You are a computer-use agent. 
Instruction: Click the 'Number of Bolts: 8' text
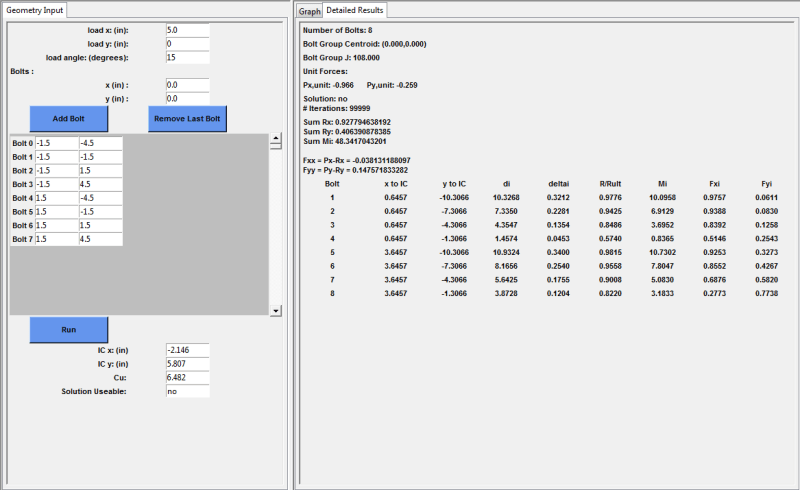click(337, 30)
